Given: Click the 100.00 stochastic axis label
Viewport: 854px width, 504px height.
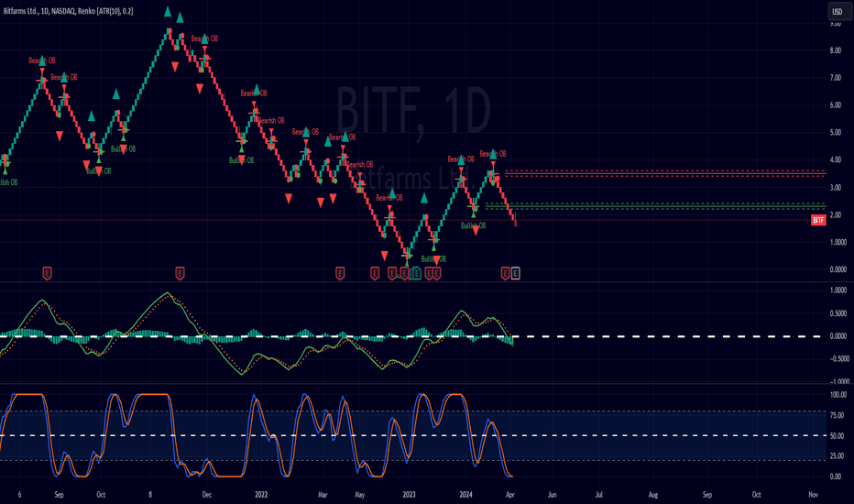Looking at the screenshot, I should coord(838,394).
